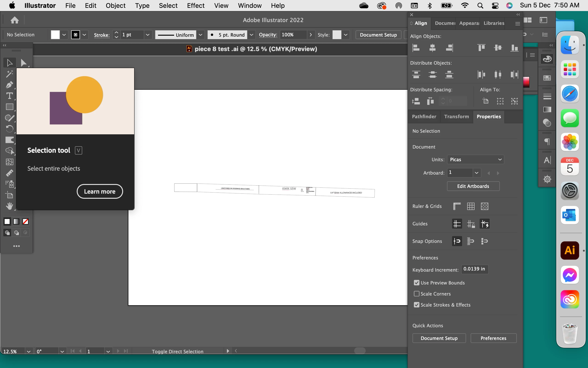Open the Artboard number dropdown
Viewport: 588px width, 368px height.
pos(476,173)
